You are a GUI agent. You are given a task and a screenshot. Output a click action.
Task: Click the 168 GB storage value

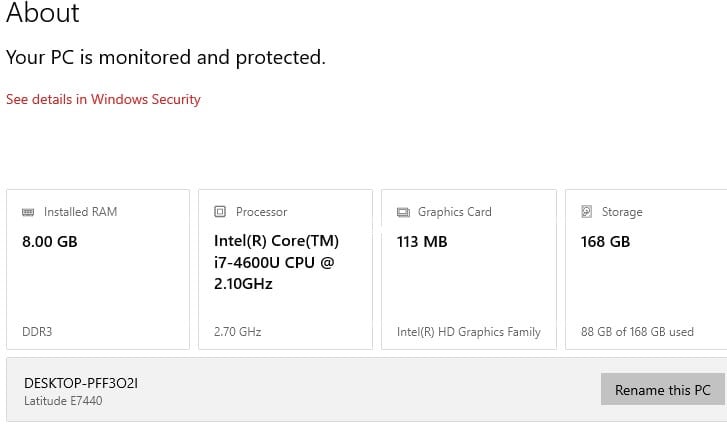(x=605, y=241)
